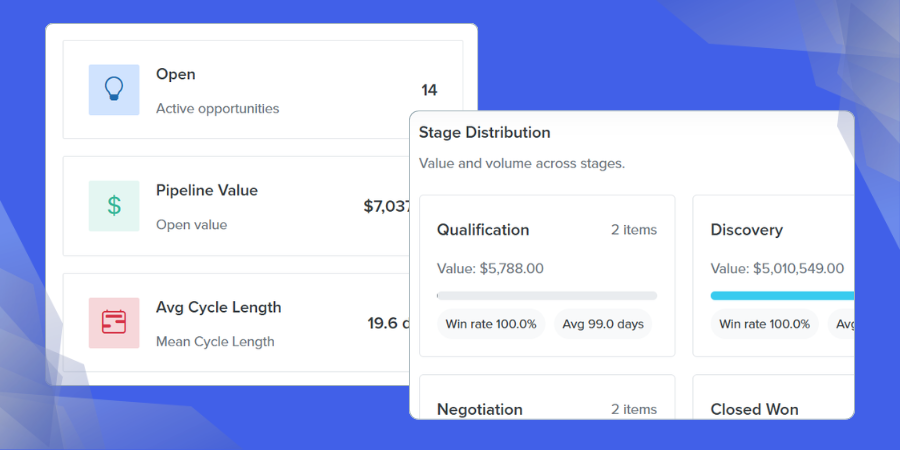Open the Negotiation stage card
Viewport: 900px width, 450px height.
[x=547, y=397]
